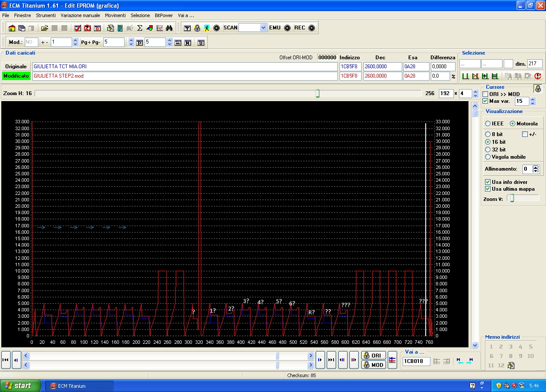Open the SCAN dropdown list
Image resolution: width=546 pixels, height=392 pixels.
click(263, 28)
